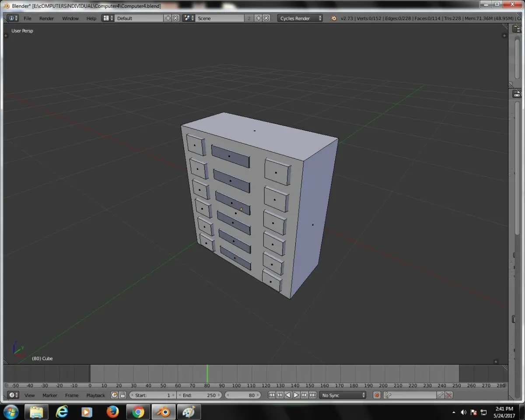Viewport: 525px width, 420px height.
Task: Click frame 100 on the timeline ruler
Action: (x=237, y=385)
